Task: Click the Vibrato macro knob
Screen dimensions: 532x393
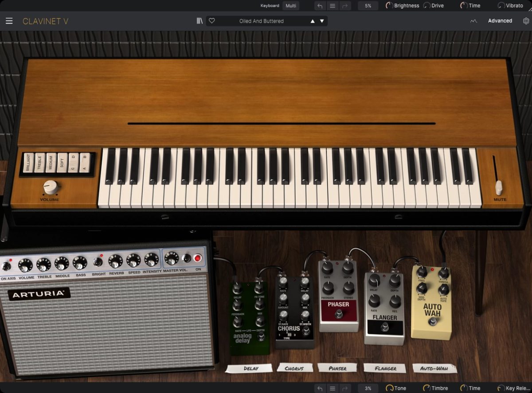Action: [x=501, y=6]
